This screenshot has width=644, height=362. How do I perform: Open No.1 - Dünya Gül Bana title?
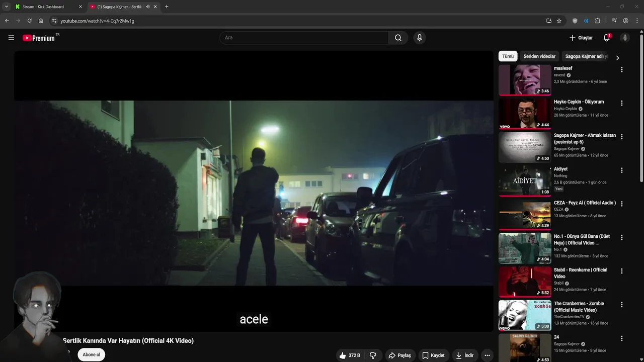click(x=582, y=239)
